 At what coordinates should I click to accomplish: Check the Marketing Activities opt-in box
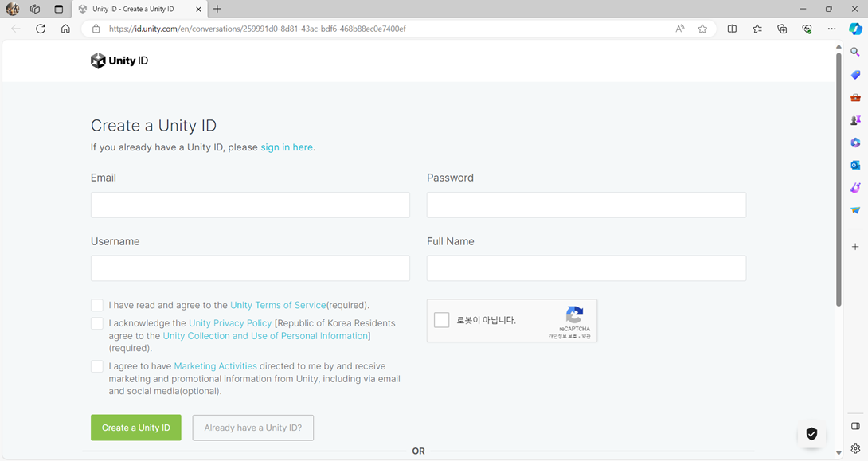(x=97, y=366)
